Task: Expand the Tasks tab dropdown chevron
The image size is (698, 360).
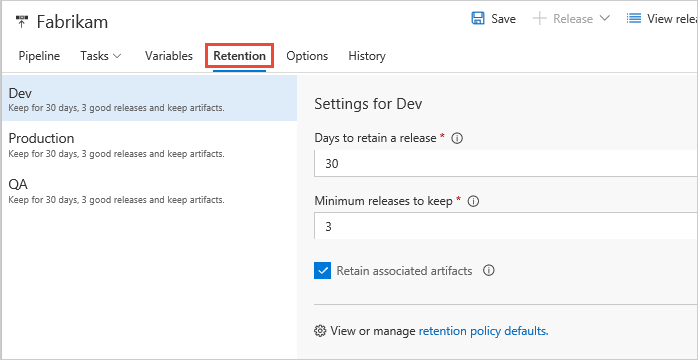Action: pyautogui.click(x=117, y=57)
